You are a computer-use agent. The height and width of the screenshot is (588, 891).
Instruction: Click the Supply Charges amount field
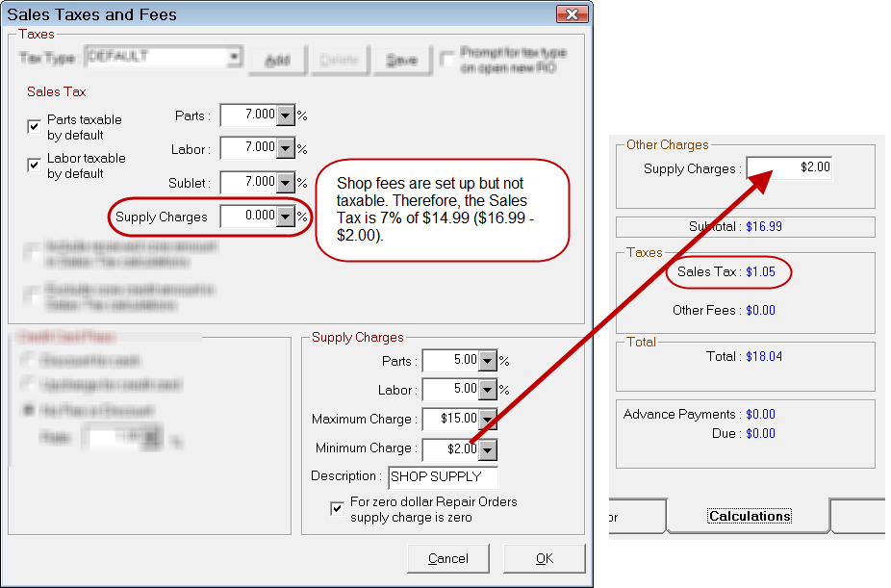(790, 167)
